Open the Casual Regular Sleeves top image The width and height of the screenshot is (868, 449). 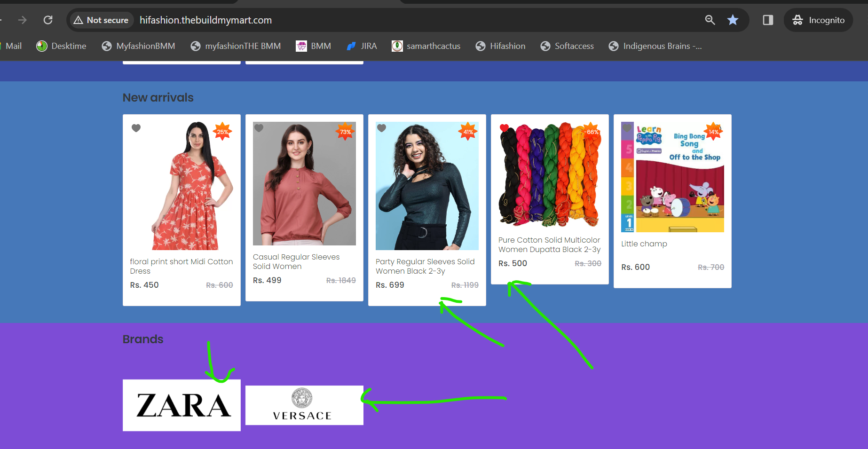[304, 183]
